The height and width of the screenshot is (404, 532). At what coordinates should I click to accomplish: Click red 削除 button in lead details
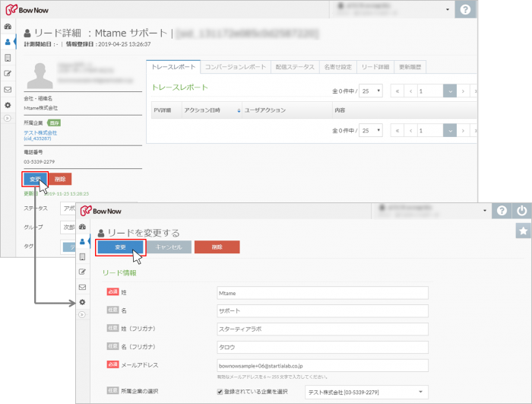(60, 179)
